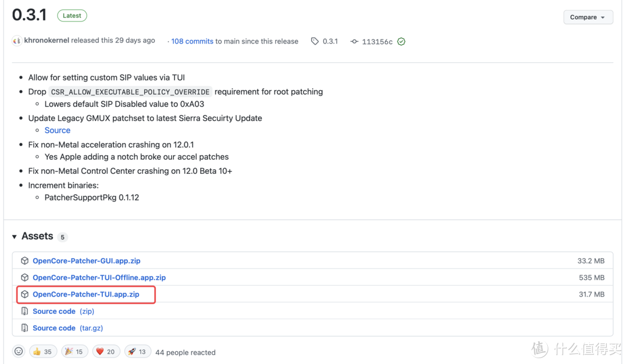Toggle the heart reaction
The height and width of the screenshot is (364, 628).
pos(105,352)
